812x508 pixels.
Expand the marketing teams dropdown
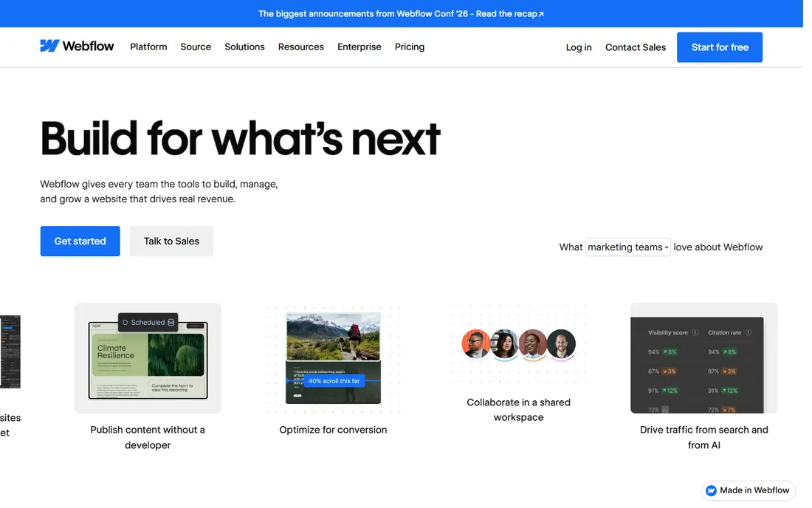point(627,247)
